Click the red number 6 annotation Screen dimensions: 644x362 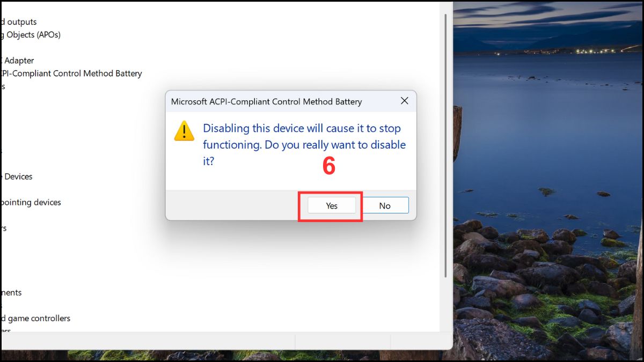(328, 167)
